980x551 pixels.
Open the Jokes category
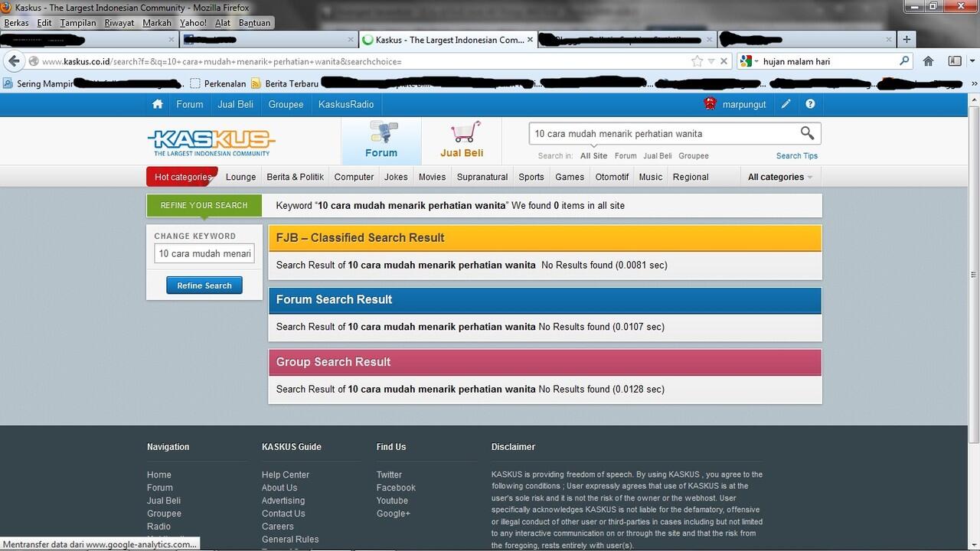pyautogui.click(x=396, y=177)
